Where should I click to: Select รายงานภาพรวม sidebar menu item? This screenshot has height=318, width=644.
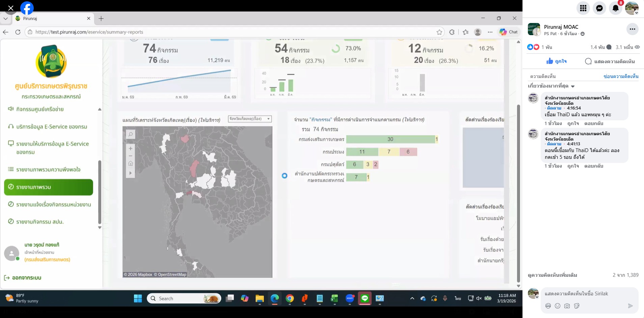coord(49,187)
